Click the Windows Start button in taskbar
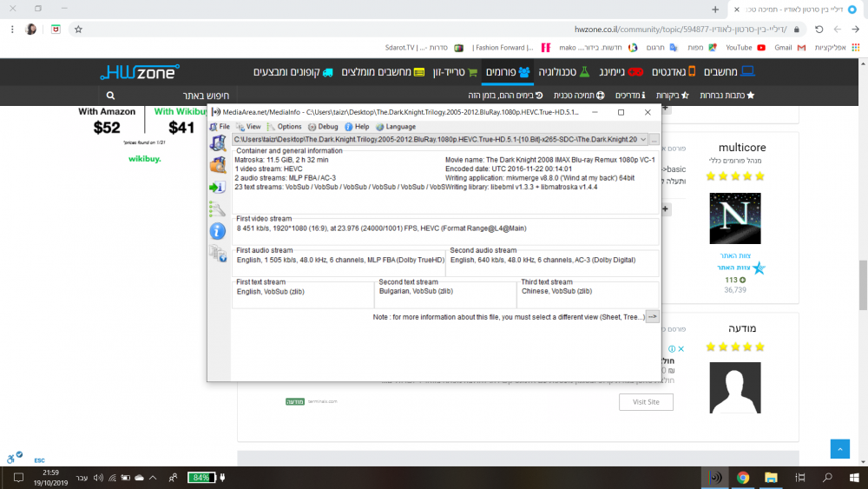Viewport: 868px width, 489px height. click(x=854, y=478)
